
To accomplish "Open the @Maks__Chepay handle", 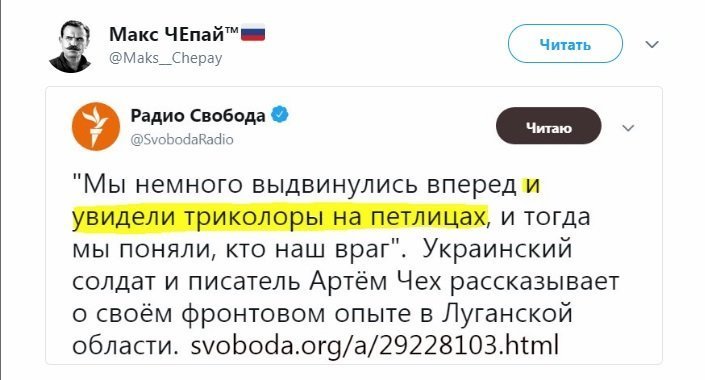I will (165, 58).
